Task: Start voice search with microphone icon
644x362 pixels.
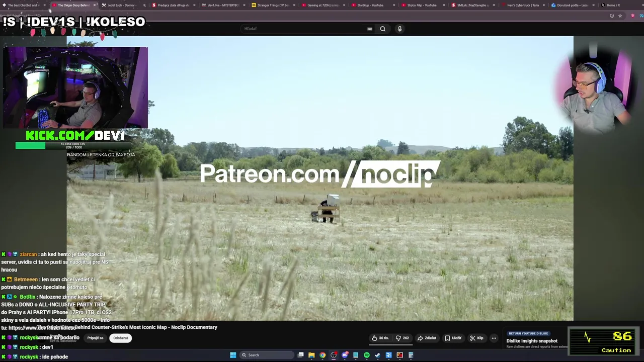Action: (400, 29)
